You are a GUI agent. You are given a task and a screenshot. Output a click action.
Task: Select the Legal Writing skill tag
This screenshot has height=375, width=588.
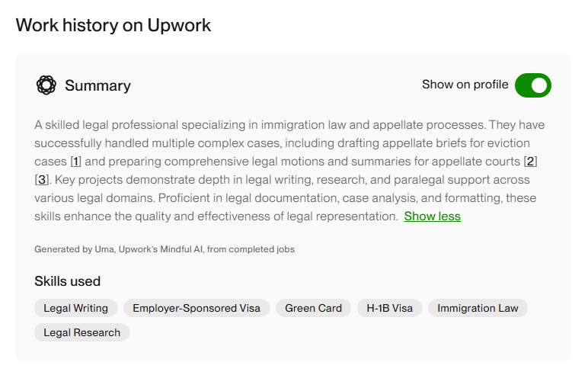(x=75, y=308)
